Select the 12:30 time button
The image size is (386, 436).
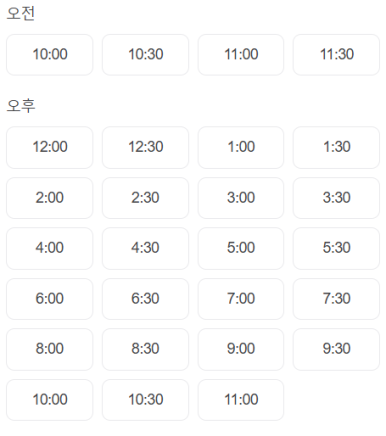point(145,147)
